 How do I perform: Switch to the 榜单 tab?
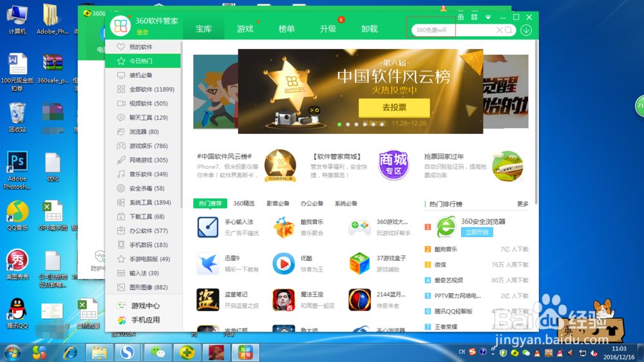point(287,29)
